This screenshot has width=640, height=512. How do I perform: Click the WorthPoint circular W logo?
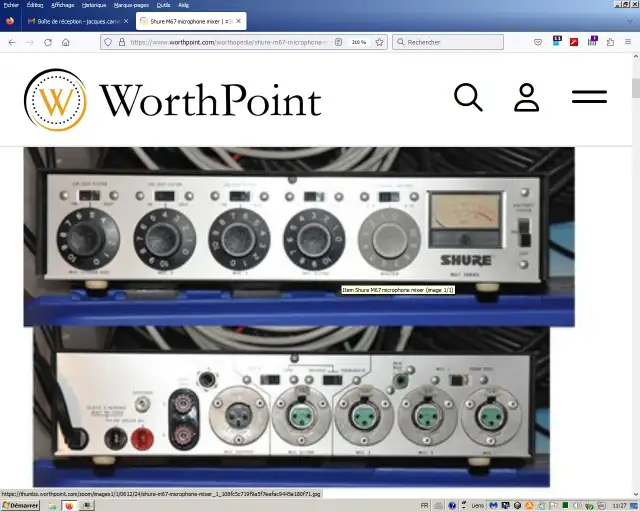(55, 100)
